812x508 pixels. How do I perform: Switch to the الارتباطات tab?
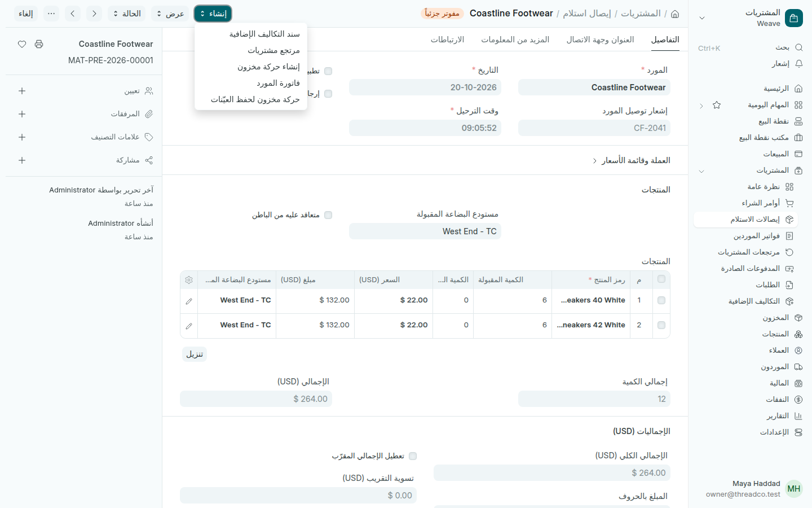(448, 40)
